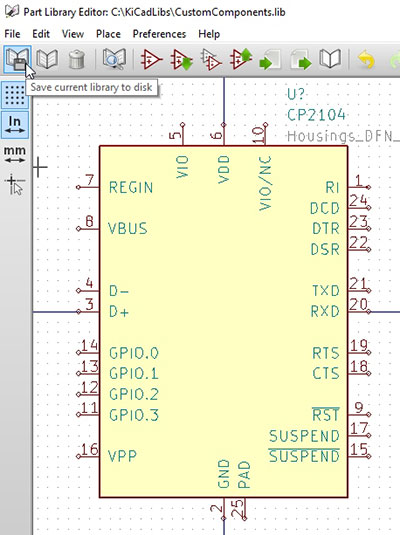This screenshot has width=400, height=535.
Task: Click the save component to library icon with up arrow
Action: (x=241, y=59)
